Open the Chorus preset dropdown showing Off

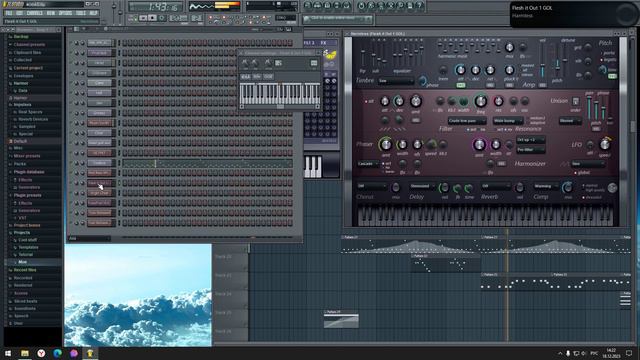point(372,186)
